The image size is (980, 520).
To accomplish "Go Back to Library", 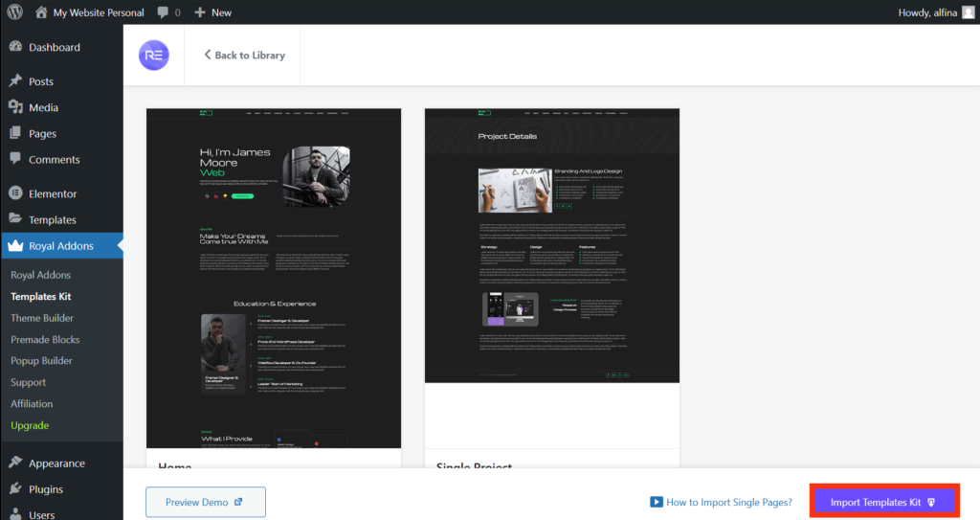I will pyautogui.click(x=244, y=55).
